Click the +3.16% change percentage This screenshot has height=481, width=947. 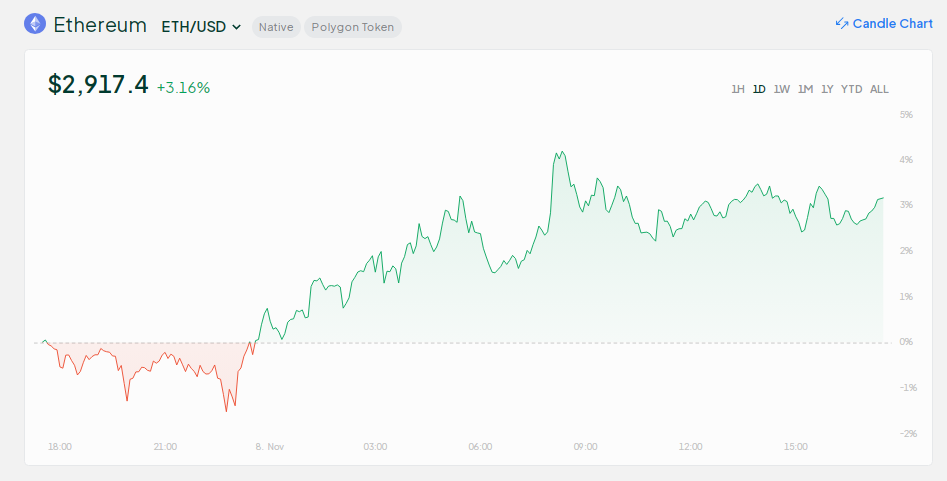[x=183, y=88]
